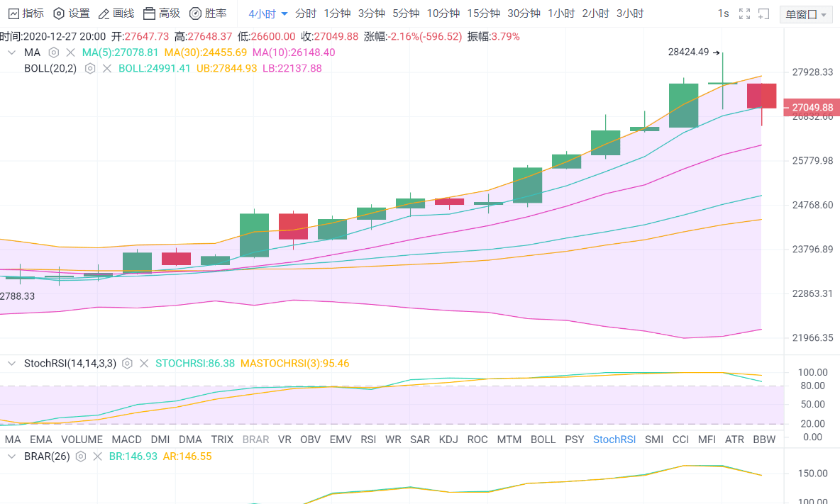This screenshot has width=840, height=504.
Task: Close the StochRSI indicator panel
Action: tap(144, 363)
